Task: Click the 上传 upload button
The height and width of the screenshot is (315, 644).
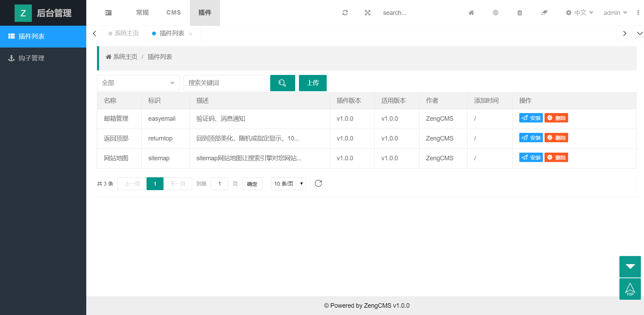Action: point(312,83)
